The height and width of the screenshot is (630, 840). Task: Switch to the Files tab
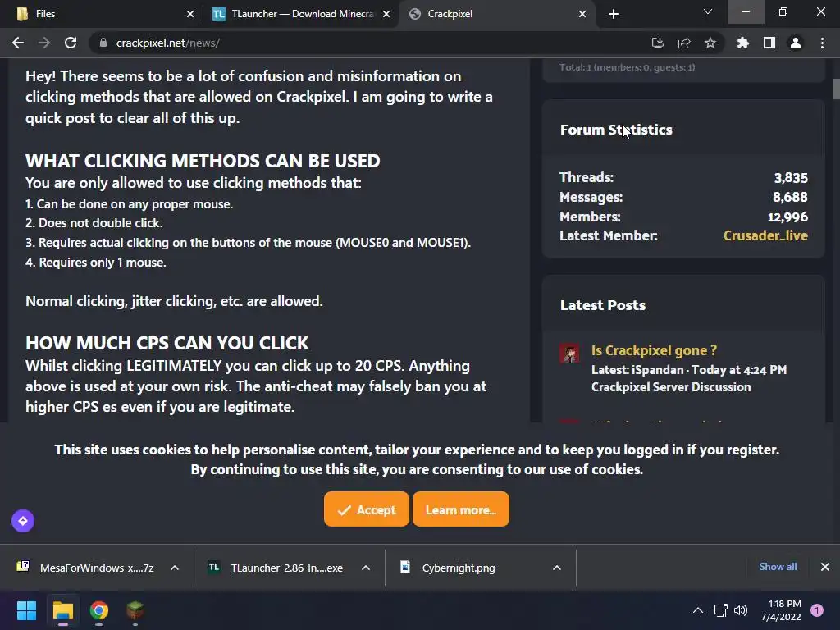tap(100, 14)
